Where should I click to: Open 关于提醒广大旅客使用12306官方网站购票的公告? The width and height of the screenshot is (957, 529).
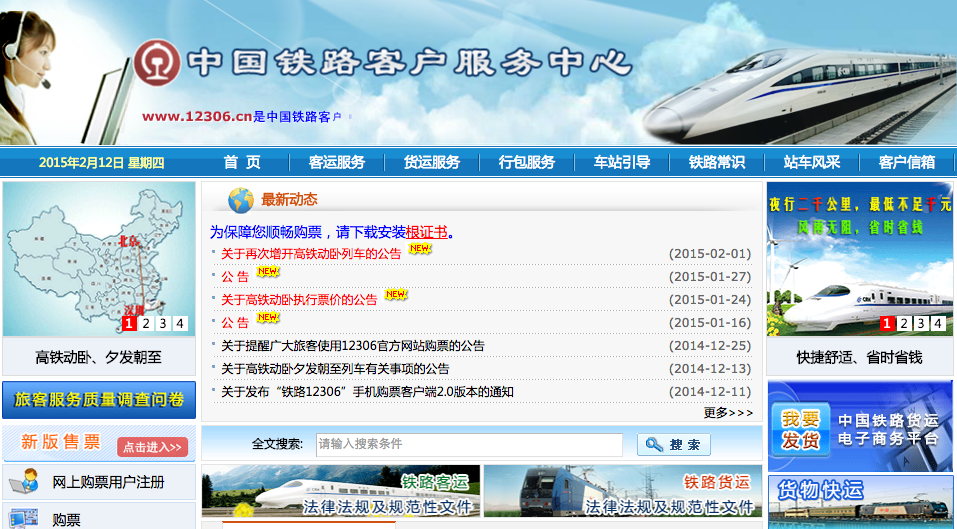coord(353,346)
